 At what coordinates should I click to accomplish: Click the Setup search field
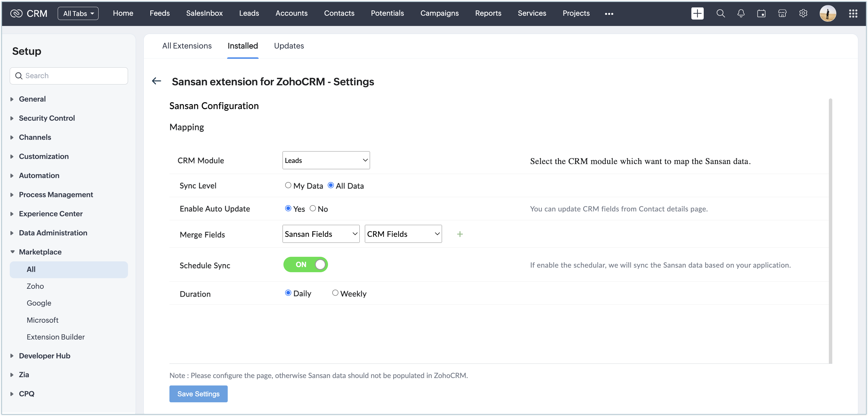tap(69, 76)
